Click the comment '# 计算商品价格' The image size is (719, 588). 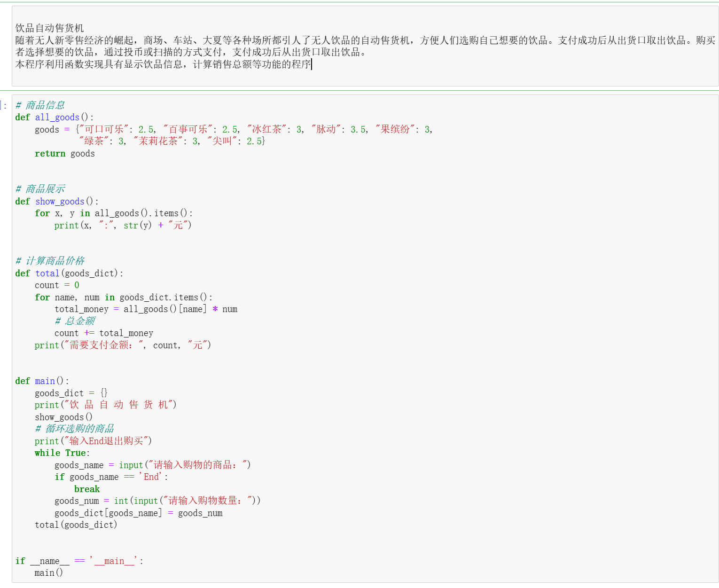click(50, 261)
